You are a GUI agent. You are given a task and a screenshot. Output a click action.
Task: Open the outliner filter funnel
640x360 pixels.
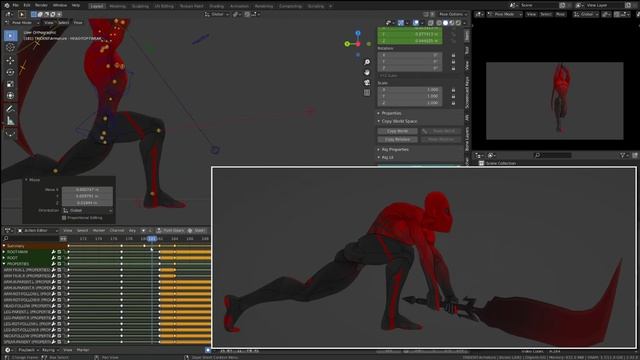623,156
